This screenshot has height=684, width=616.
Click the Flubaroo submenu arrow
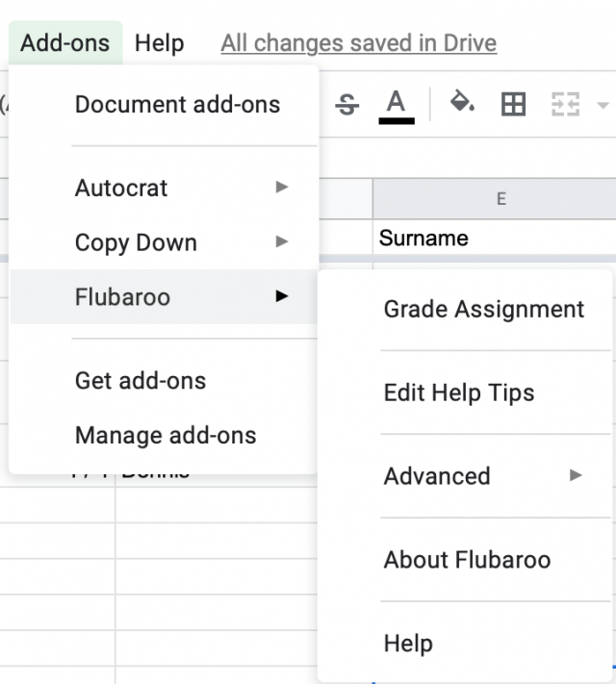(x=282, y=296)
